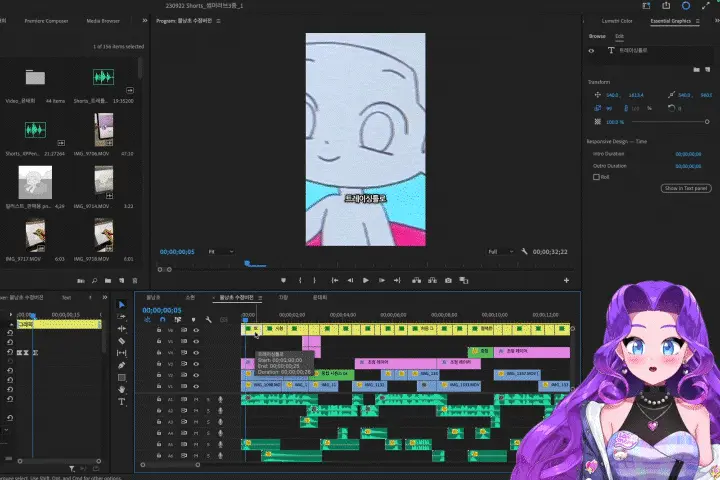The image size is (720, 480).
Task: Open the Edit tab in Essential Graphics
Action: click(619, 36)
